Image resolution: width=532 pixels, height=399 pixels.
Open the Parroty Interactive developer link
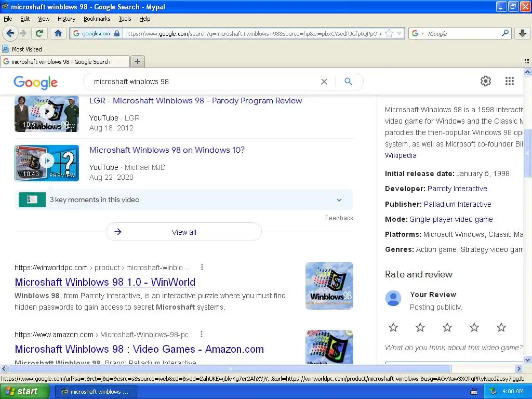(x=457, y=189)
